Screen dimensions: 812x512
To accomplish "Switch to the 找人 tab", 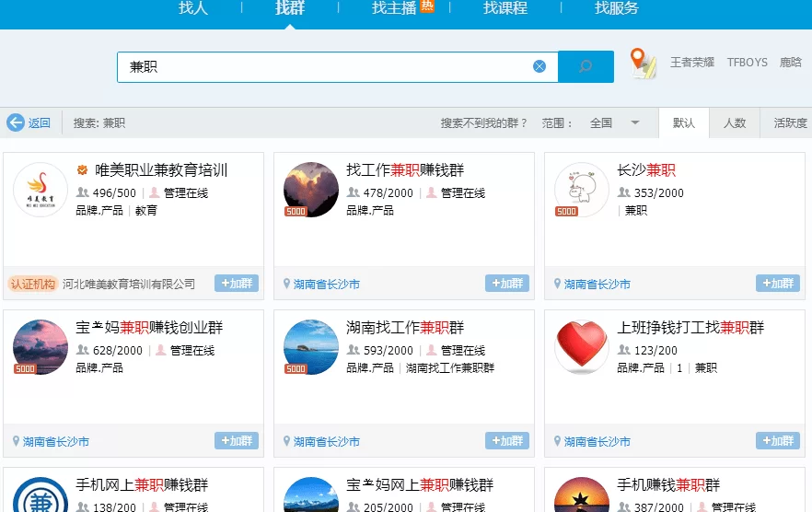I will (x=193, y=8).
